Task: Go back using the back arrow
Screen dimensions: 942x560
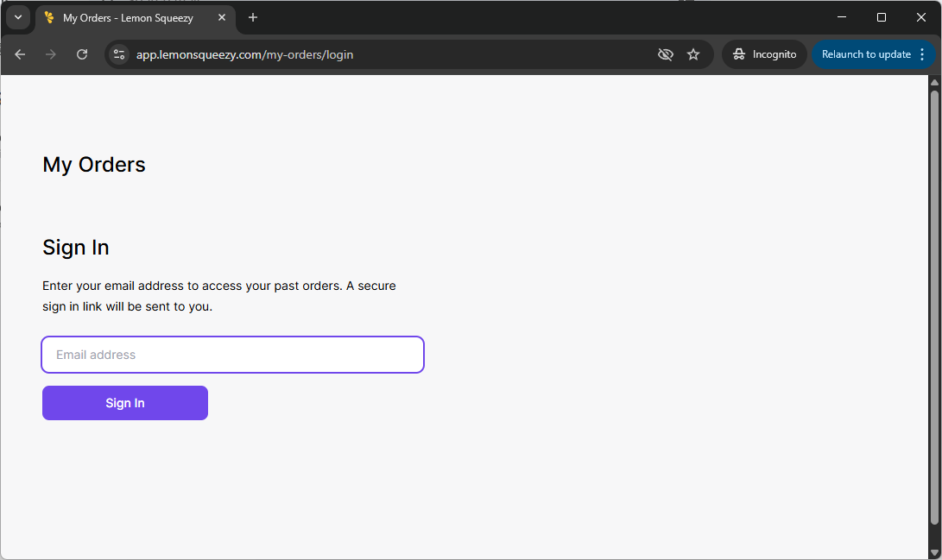Action: pyautogui.click(x=20, y=54)
